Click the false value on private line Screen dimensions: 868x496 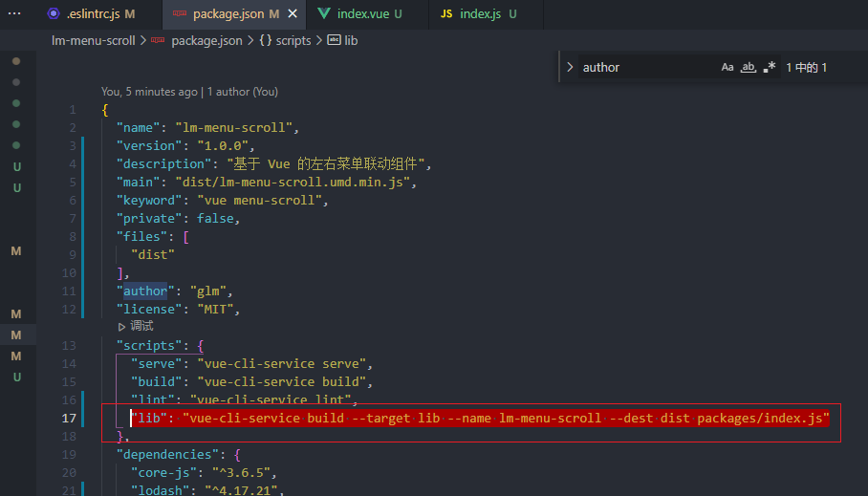pyautogui.click(x=215, y=219)
